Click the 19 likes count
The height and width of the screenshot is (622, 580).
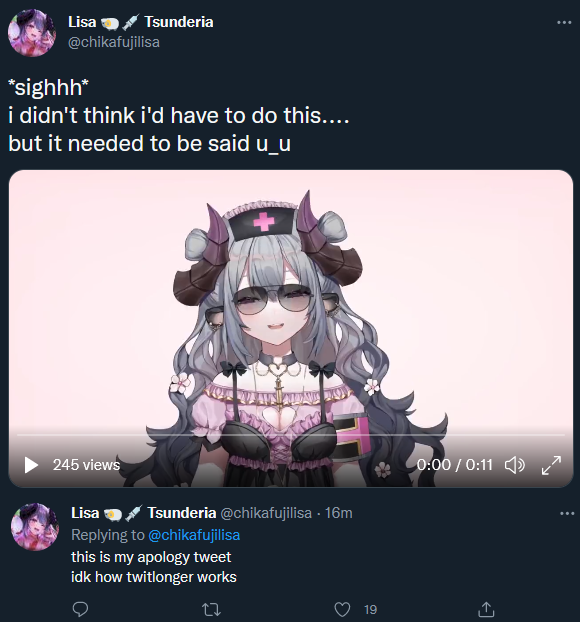pos(371,610)
